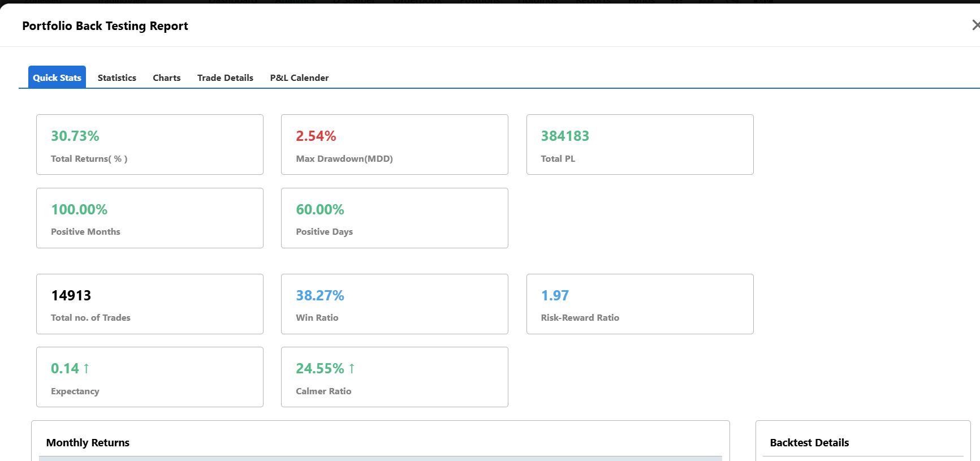Screen dimensions: 980x461
Task: Click the Positive Days 60.00% card
Action: point(395,218)
